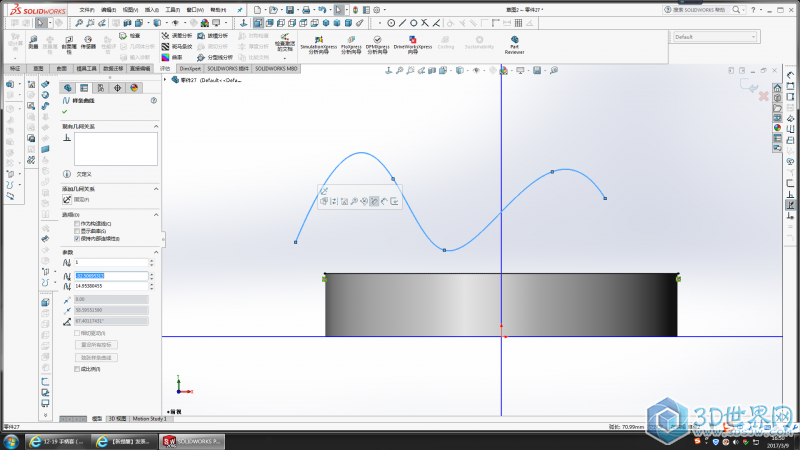The width and height of the screenshot is (800, 450).
Task: Confirm spline with green checkmark
Action: [x=65, y=111]
